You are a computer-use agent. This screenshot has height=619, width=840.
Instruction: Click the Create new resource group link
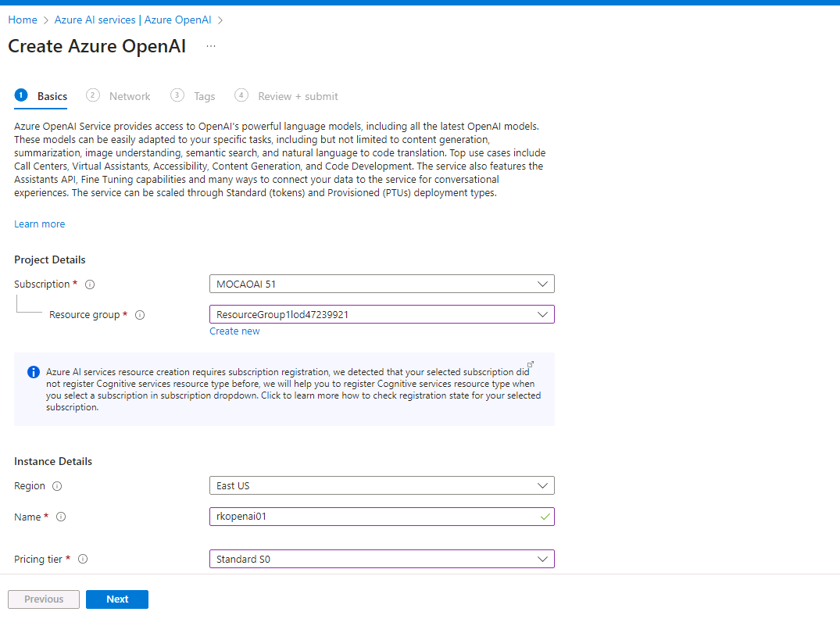[234, 331]
